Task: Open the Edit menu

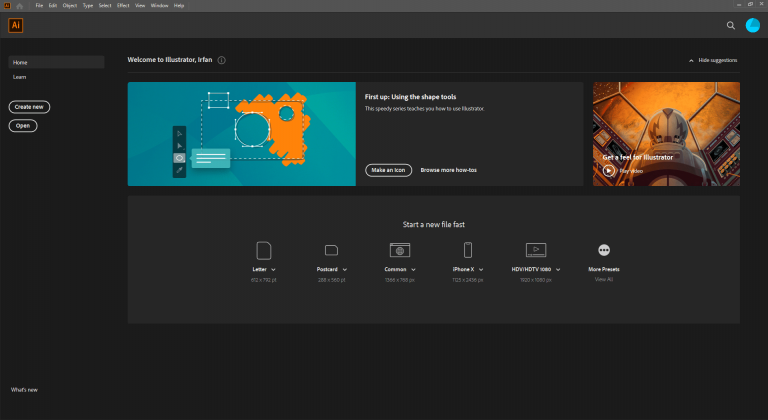Action: coord(53,6)
